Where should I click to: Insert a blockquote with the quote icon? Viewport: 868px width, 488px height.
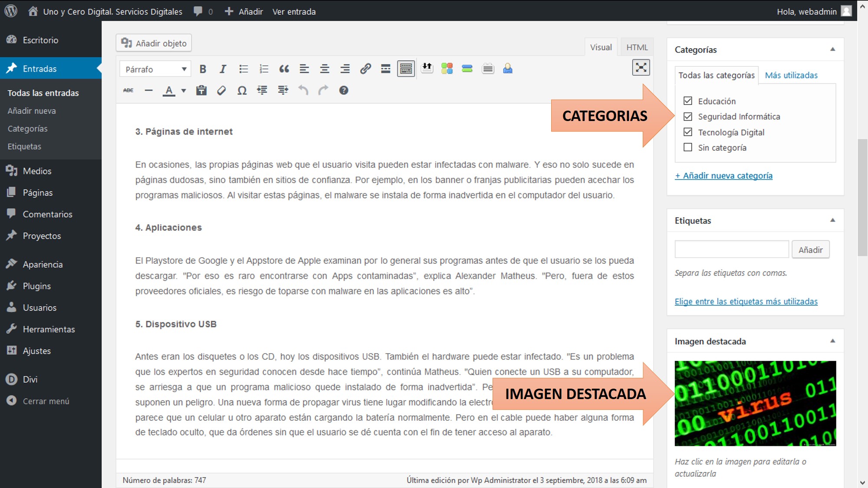pyautogui.click(x=284, y=69)
